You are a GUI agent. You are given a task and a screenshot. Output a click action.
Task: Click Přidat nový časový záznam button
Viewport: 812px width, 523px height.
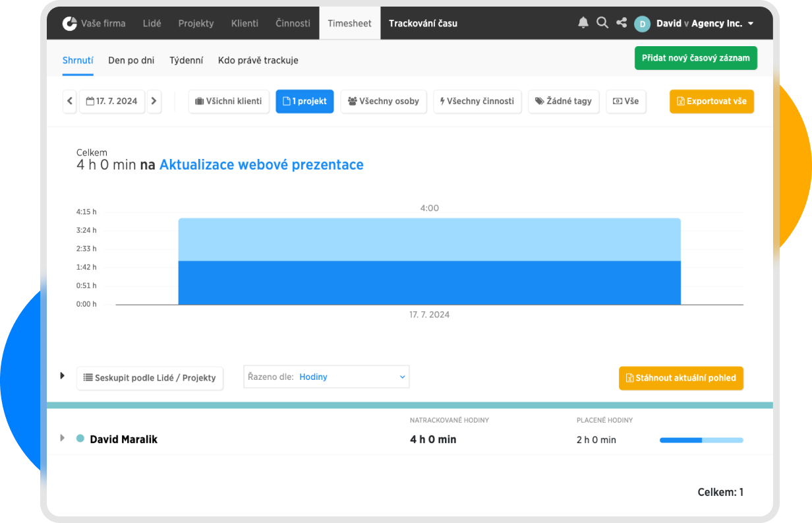[x=695, y=58]
